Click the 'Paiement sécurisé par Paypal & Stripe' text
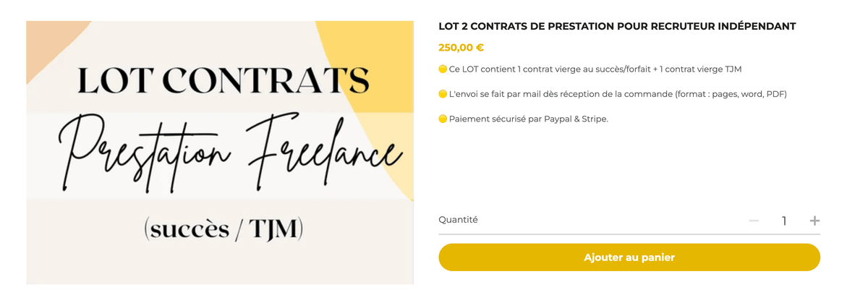This screenshot has height=295, width=868. 528,119
